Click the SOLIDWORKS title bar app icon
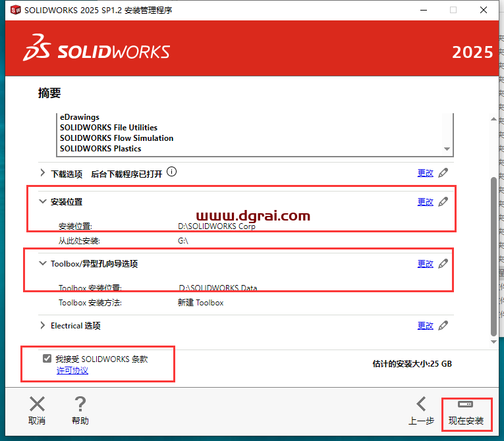The width and height of the screenshot is (504, 441). coord(15,10)
